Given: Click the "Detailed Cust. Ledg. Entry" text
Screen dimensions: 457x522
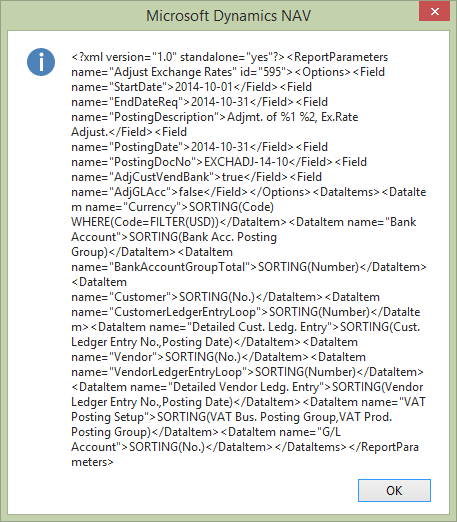Looking at the screenshot, I should 260,327.
